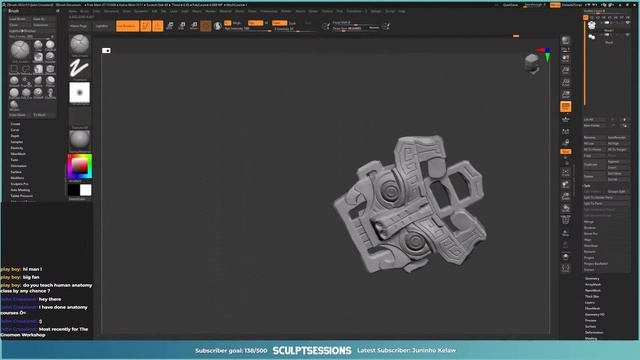Toggle the orange Menus button
The image size is (640, 360).
[555, 5]
